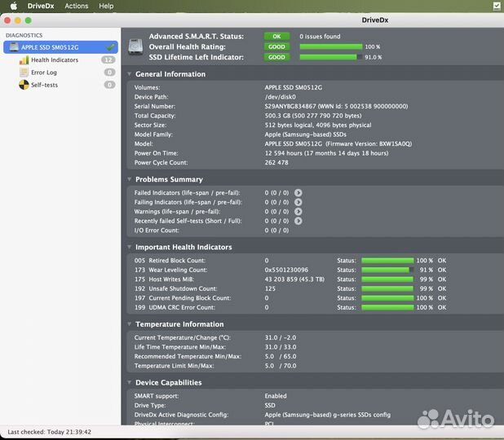Screen dimensions: 504x440
Task: Click the Life Time Temperature value 31.0 / 33.0
Action: tap(281, 347)
